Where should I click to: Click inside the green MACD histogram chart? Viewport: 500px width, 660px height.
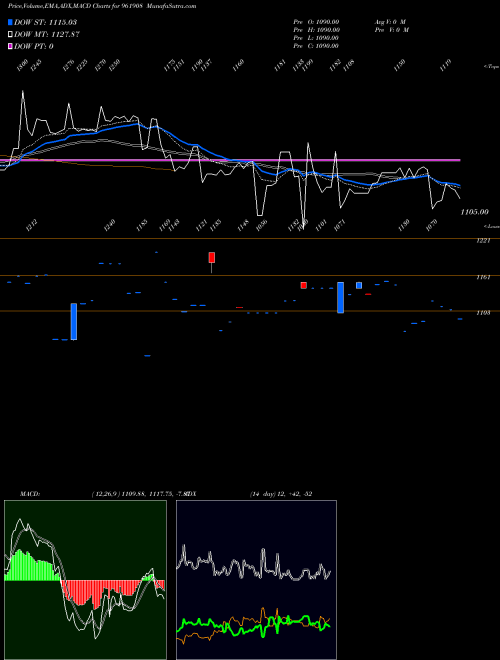click(x=85, y=580)
